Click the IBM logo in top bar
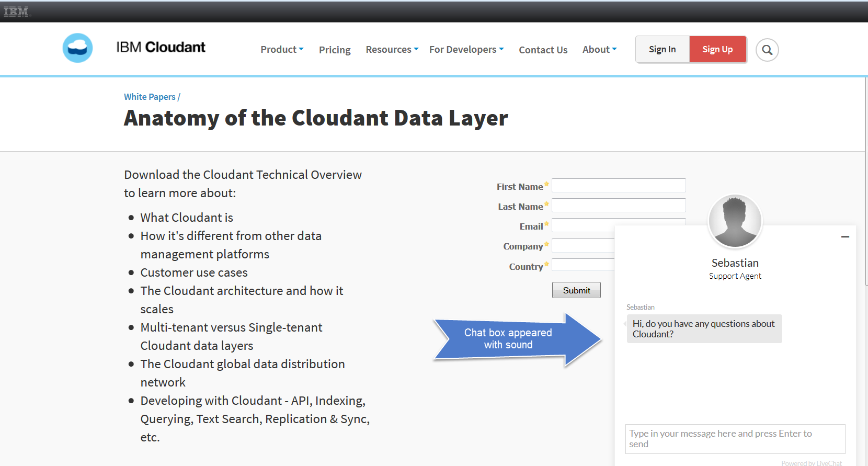Image resolution: width=868 pixels, height=466 pixels. pyautogui.click(x=17, y=12)
